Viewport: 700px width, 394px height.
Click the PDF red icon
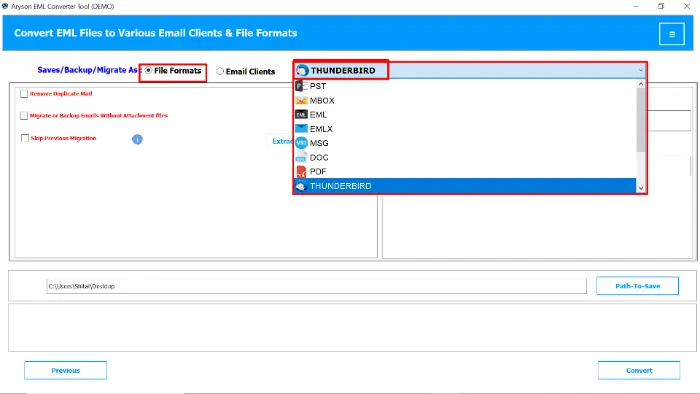point(302,171)
